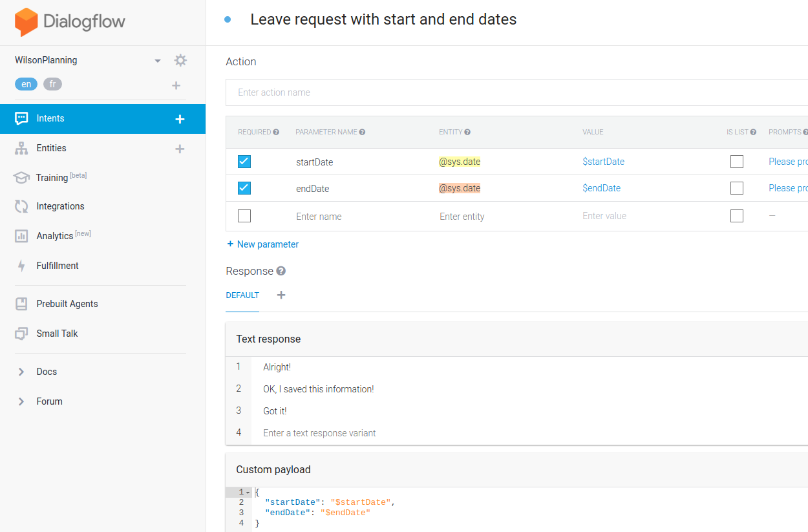Screen dimensions: 808x532
Task: Open Integrations from the sidebar
Action: (x=60, y=206)
